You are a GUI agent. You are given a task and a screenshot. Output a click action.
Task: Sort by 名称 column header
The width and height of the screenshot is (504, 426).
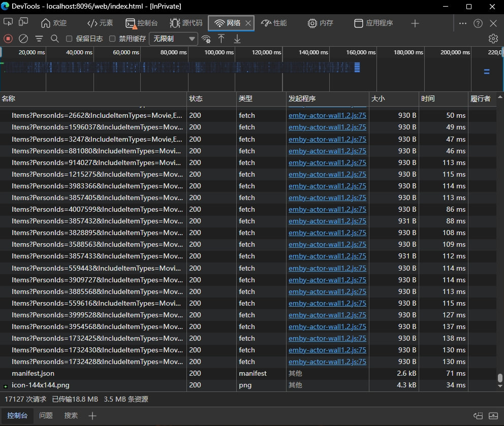coord(93,99)
